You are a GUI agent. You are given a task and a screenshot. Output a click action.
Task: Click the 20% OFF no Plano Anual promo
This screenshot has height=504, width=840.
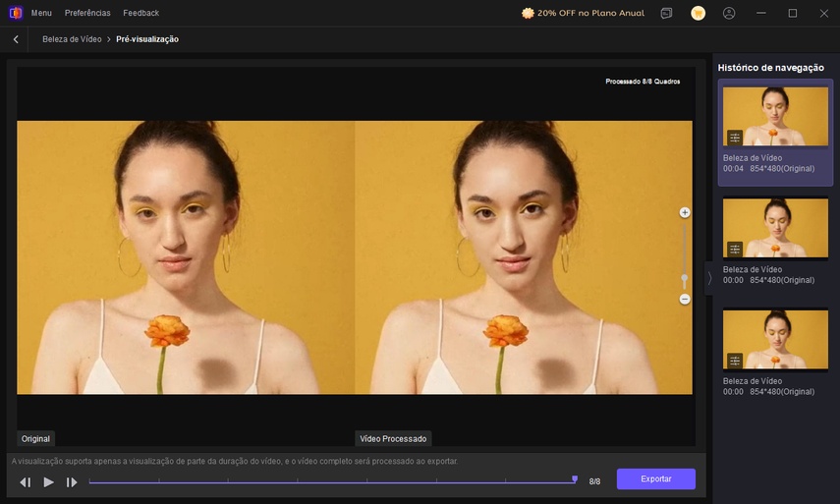(583, 13)
